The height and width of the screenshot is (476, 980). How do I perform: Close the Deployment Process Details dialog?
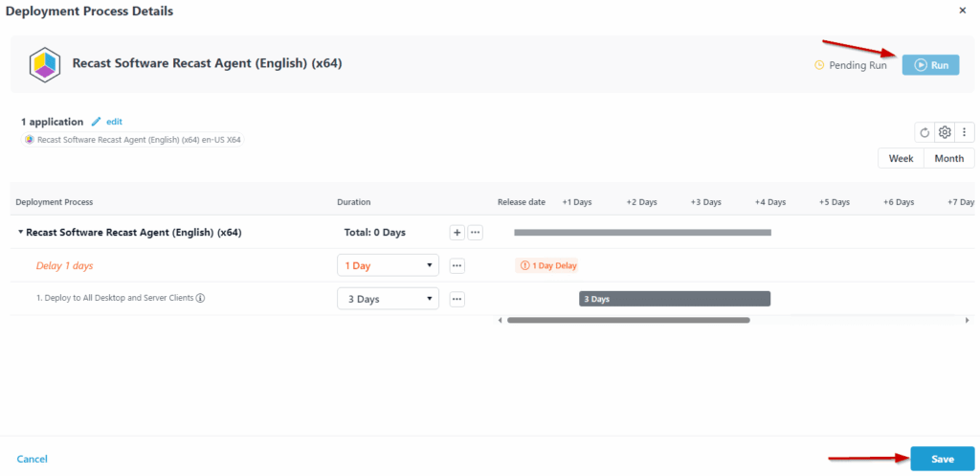[x=962, y=10]
